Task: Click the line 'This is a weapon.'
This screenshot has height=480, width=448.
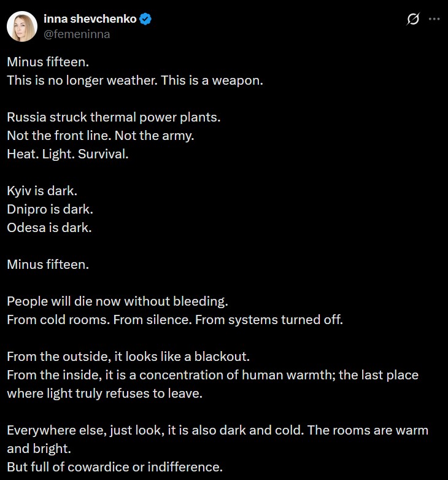Action: pyautogui.click(x=212, y=80)
